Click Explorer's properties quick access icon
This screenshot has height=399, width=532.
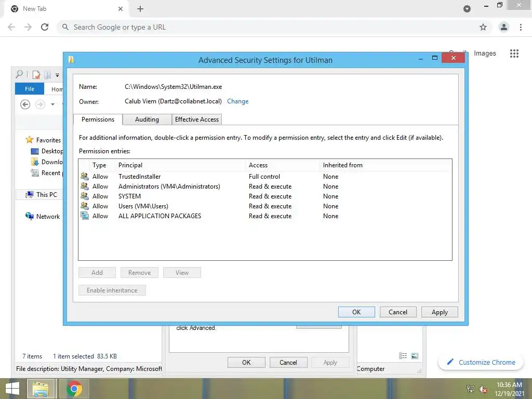click(x=36, y=75)
